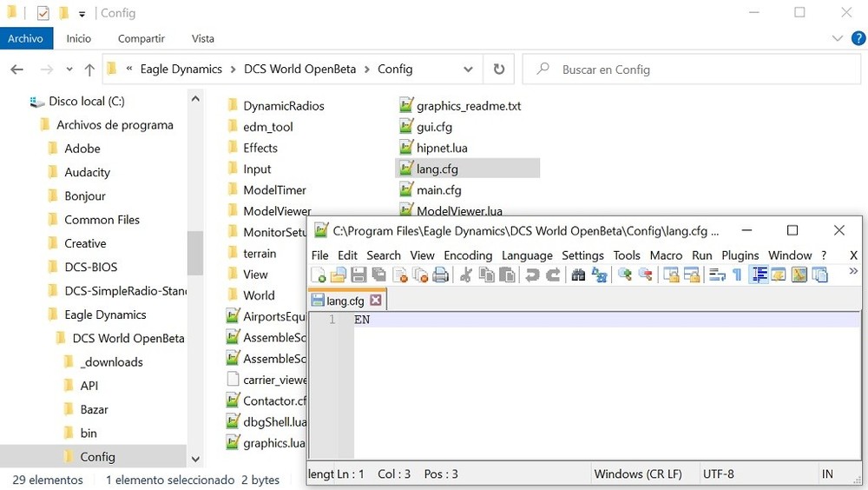Open Find with the binoculars icon
This screenshot has height=490, width=868.
(x=578, y=275)
